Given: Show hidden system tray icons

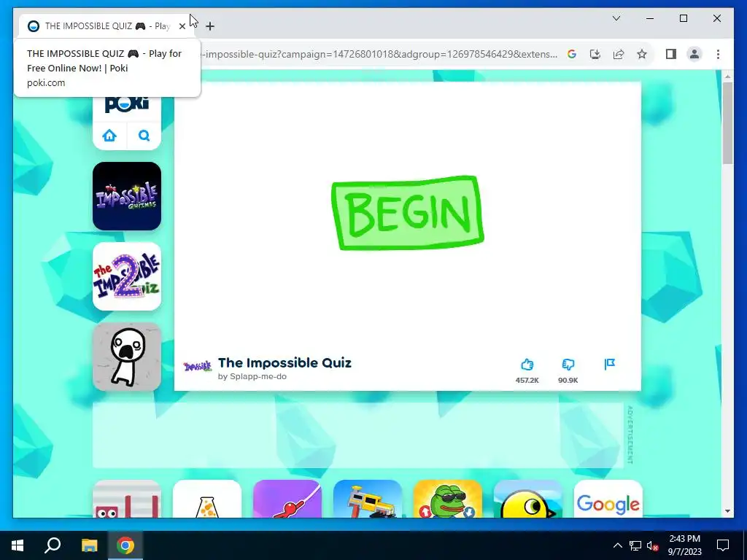Looking at the screenshot, I should 617,545.
